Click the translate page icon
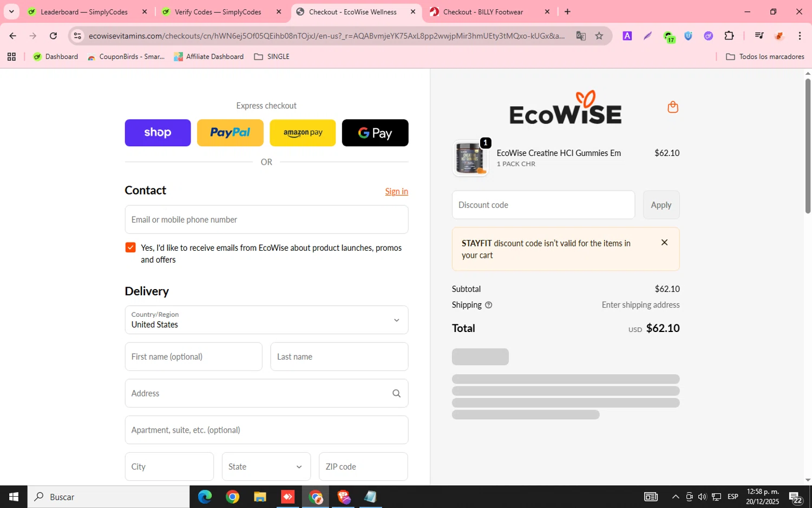The width and height of the screenshot is (812, 508). 581,36
